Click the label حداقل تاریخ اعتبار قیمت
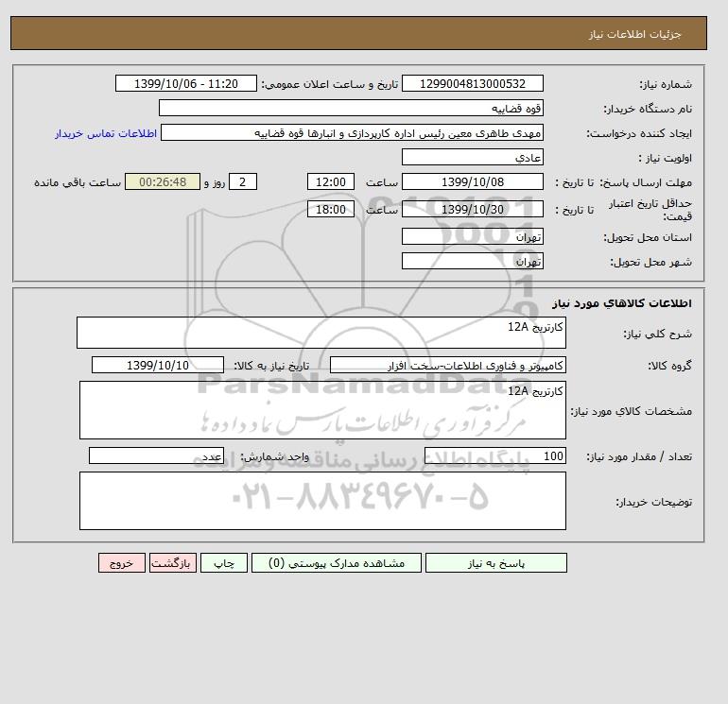Screen dimensions: 728x704 click(x=650, y=210)
